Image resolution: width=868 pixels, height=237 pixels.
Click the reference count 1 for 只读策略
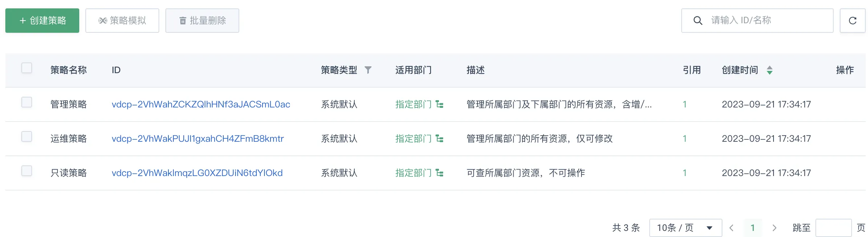(x=684, y=173)
